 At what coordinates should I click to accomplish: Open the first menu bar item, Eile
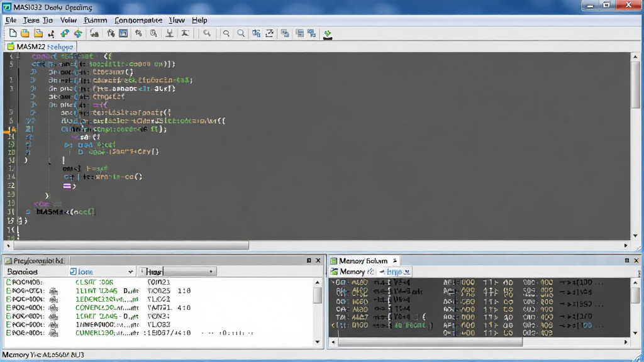pyautogui.click(x=11, y=20)
